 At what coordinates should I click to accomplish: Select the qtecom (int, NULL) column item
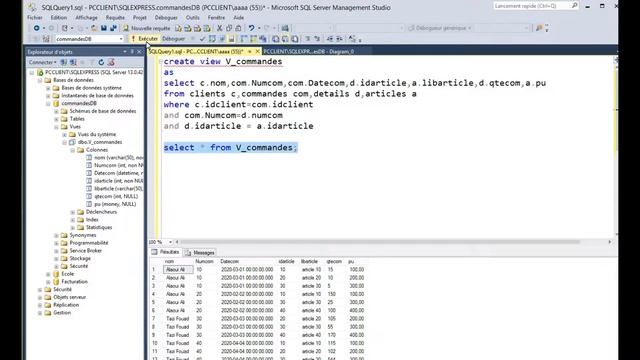[x=116, y=197]
